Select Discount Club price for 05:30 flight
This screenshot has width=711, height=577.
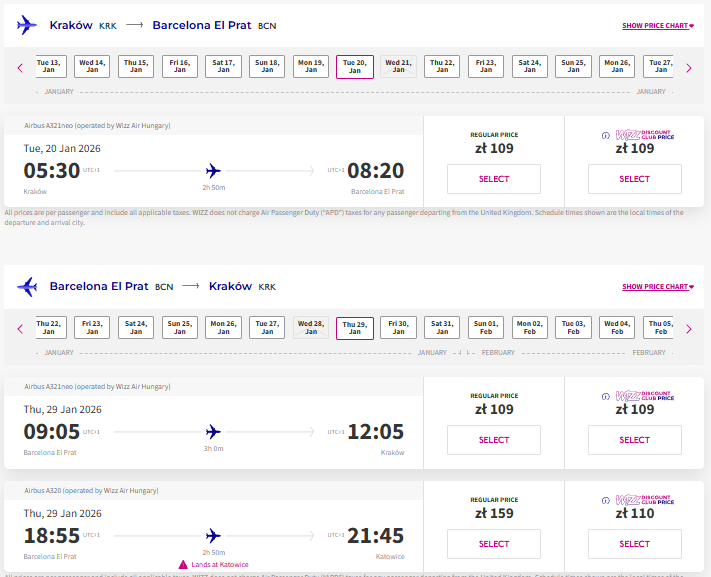click(634, 179)
